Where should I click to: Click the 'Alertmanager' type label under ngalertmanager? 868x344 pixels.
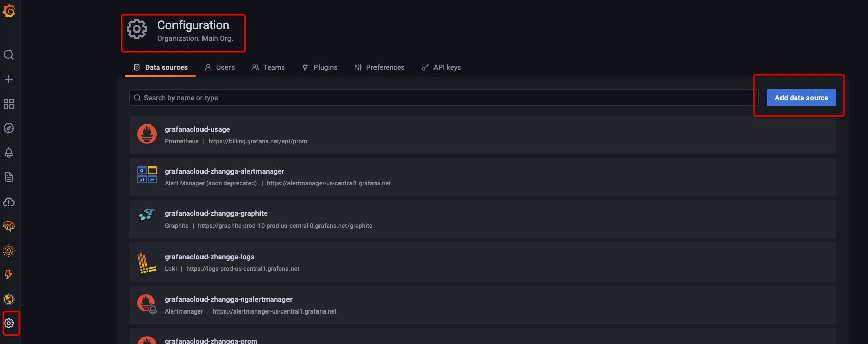184,311
